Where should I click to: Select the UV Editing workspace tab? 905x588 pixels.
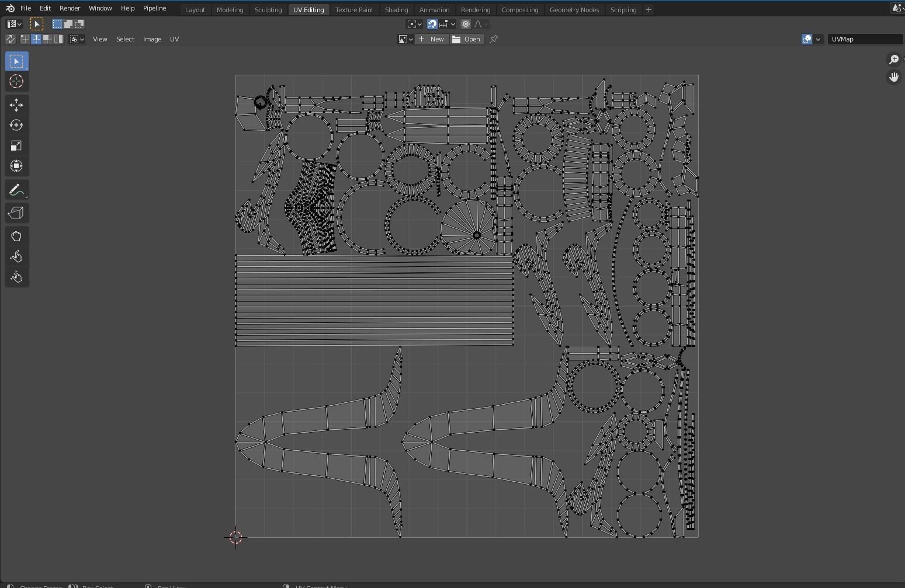(308, 10)
